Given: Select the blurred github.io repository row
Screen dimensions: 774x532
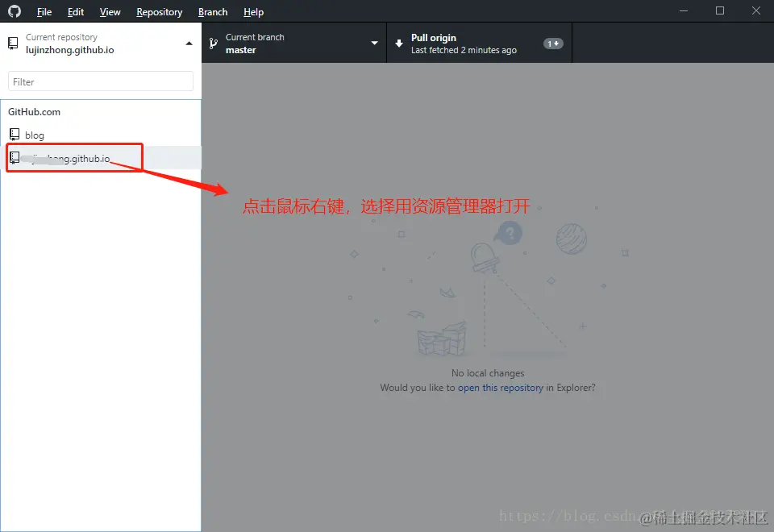Looking at the screenshot, I should coord(101,158).
